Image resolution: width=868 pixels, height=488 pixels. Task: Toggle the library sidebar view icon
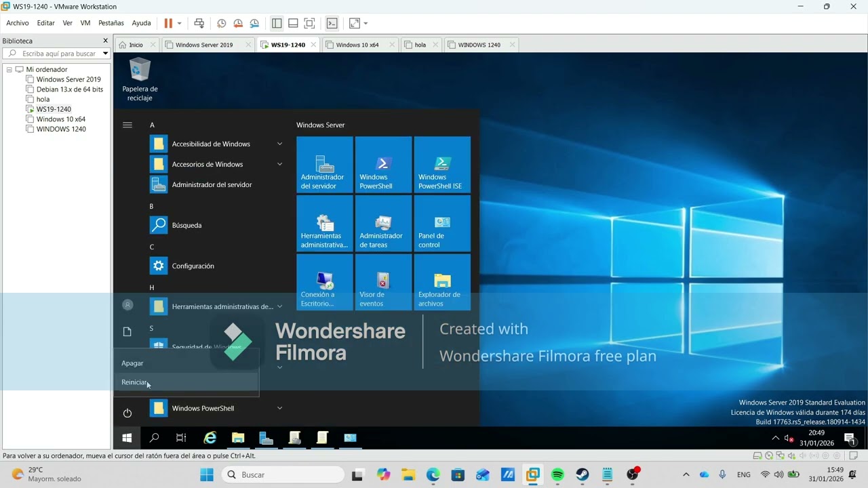coord(277,23)
